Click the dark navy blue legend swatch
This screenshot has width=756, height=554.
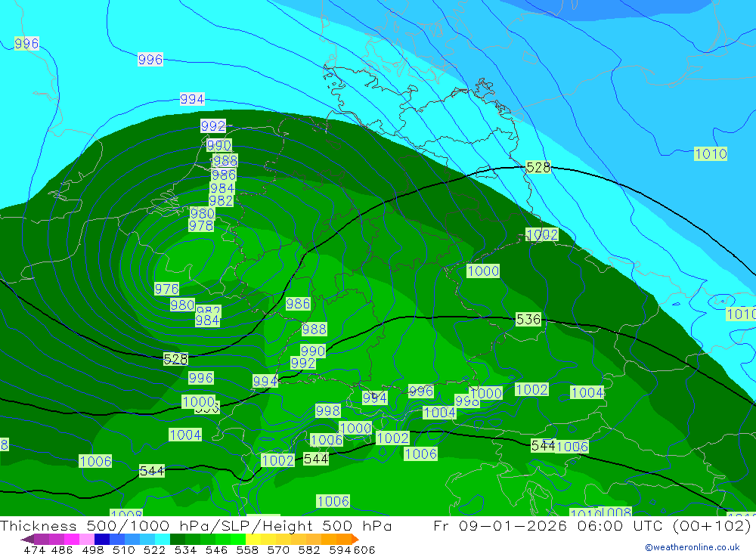coord(101,539)
